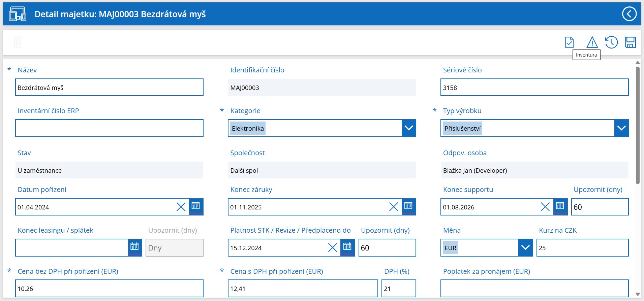Click the warning triangle icon
The height and width of the screenshot is (301, 644).
click(592, 42)
